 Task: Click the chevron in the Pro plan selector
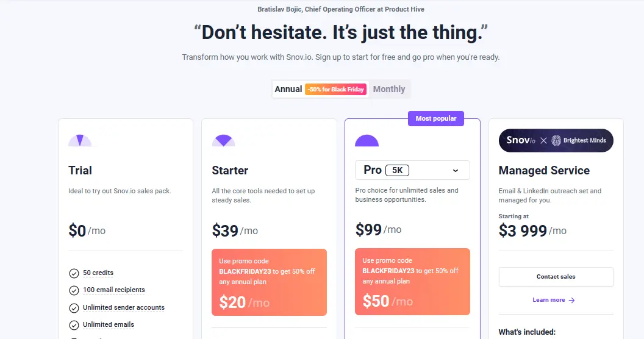point(455,171)
